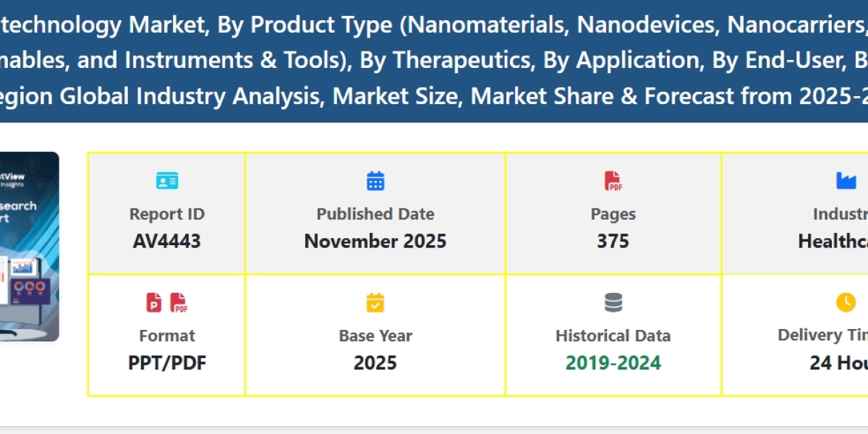Click the Base Year calendar-check icon
Screen dimensions: 868x434
(375, 302)
